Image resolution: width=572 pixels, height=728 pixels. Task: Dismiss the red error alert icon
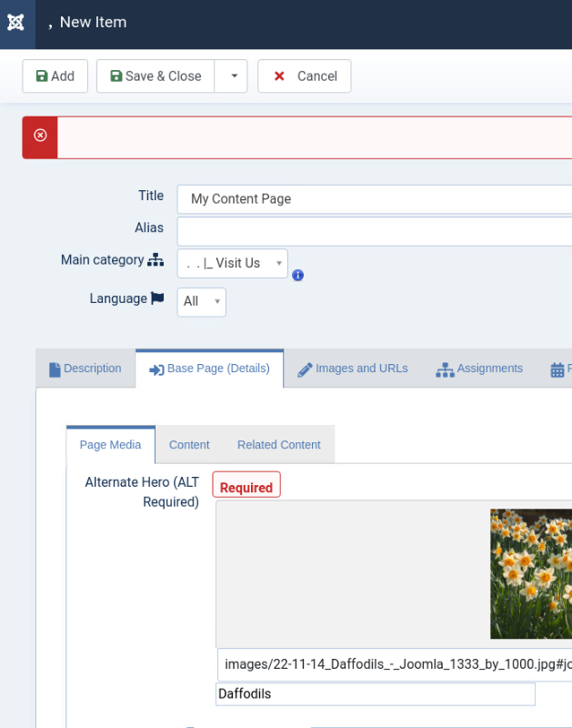40,135
